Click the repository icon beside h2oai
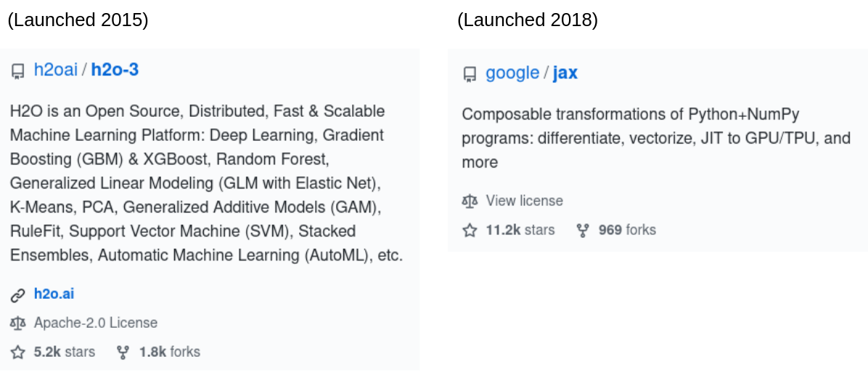 point(17,71)
